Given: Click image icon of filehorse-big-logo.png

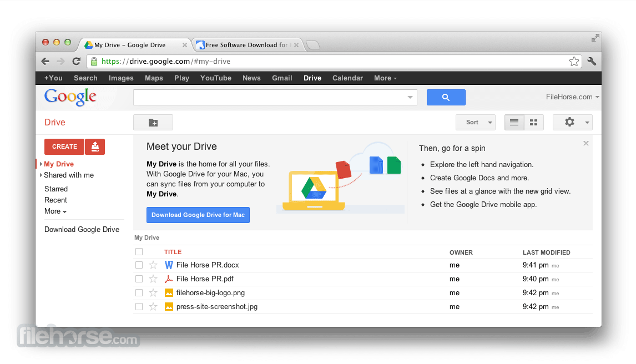Looking at the screenshot, I should point(169,292).
